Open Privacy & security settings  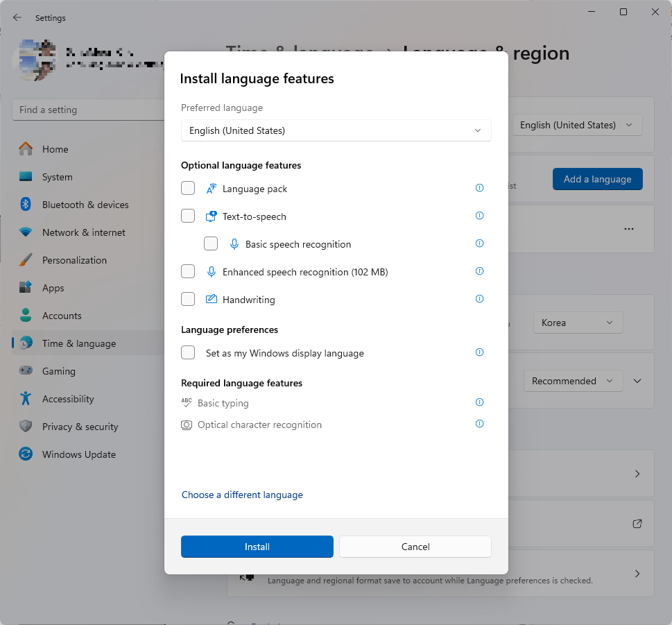(88, 427)
